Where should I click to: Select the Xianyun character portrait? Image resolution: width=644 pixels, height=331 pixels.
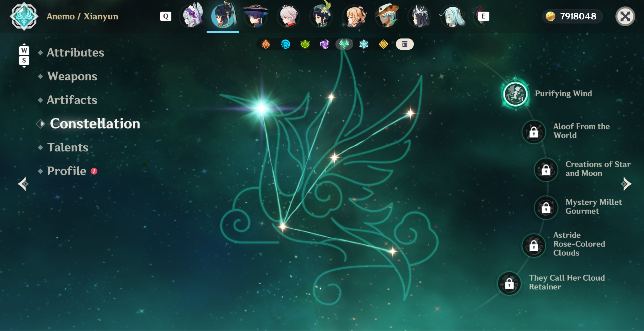(x=223, y=16)
